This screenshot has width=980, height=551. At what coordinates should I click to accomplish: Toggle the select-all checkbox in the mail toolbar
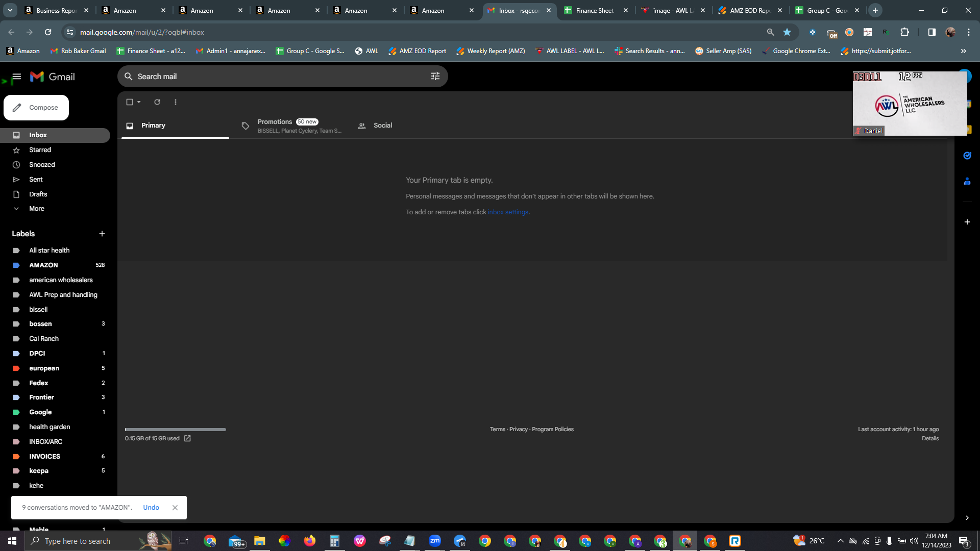coord(130,102)
